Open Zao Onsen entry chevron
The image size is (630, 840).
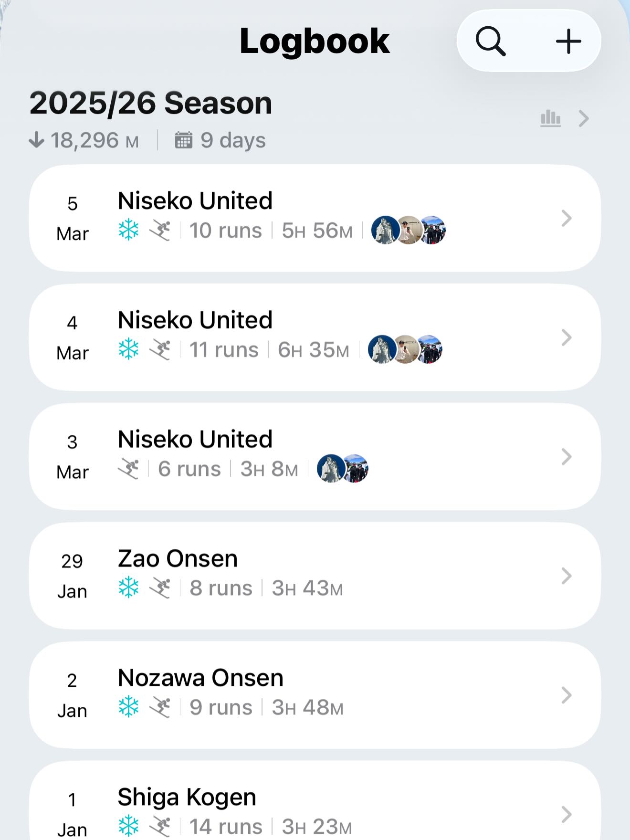coord(567,576)
